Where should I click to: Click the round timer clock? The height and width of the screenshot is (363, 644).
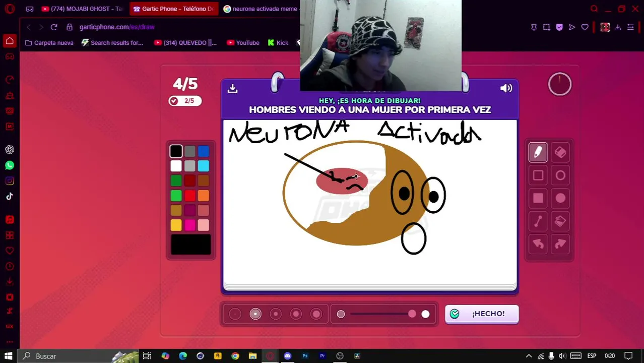(x=560, y=84)
